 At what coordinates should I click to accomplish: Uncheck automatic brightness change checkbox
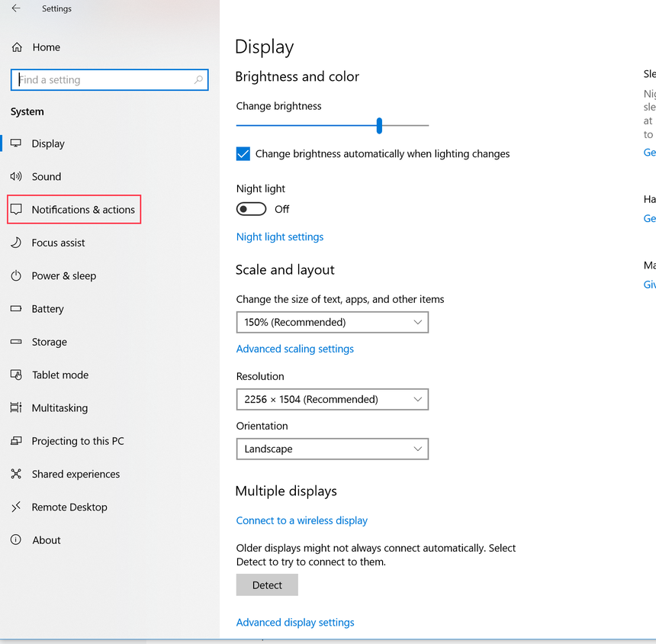(x=243, y=153)
